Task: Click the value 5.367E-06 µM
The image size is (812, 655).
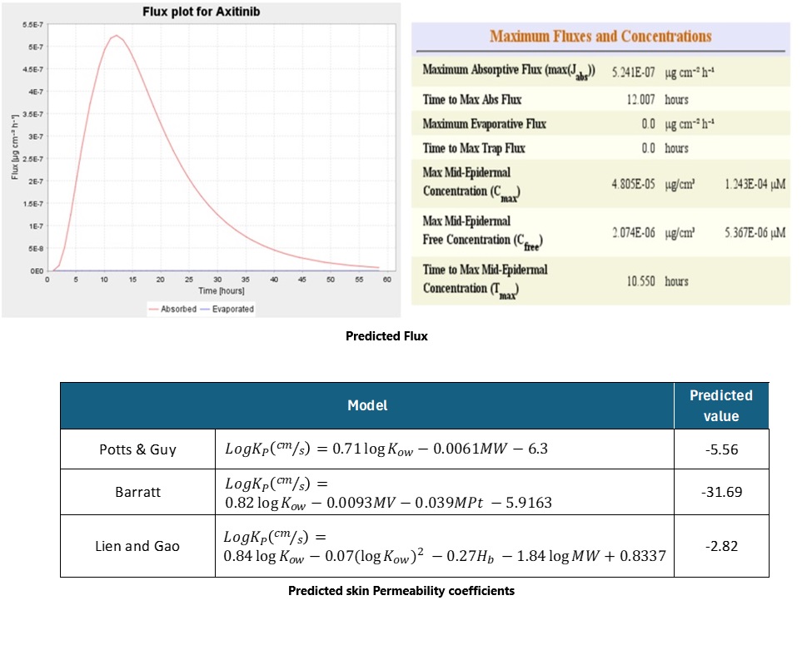Action: point(755,233)
